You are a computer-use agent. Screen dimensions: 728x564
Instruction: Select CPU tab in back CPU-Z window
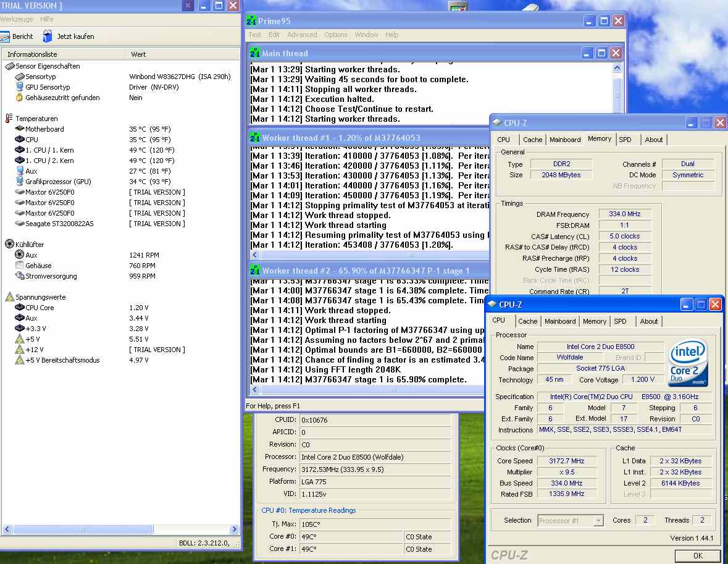click(504, 140)
